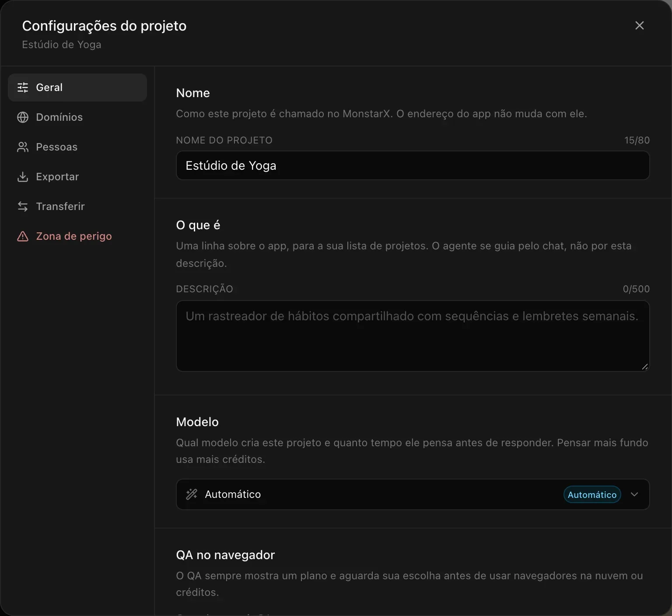Screen dimensions: 672x616
Task: Grab the description textarea resize handle
Action: tap(645, 367)
